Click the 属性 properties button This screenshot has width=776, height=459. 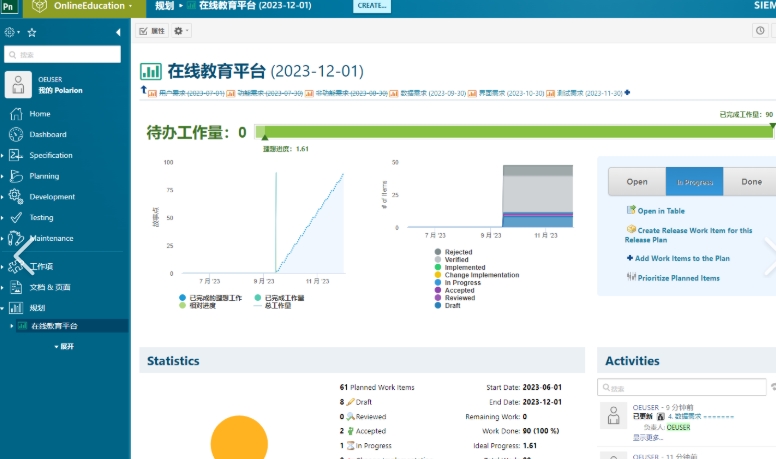[x=152, y=31]
